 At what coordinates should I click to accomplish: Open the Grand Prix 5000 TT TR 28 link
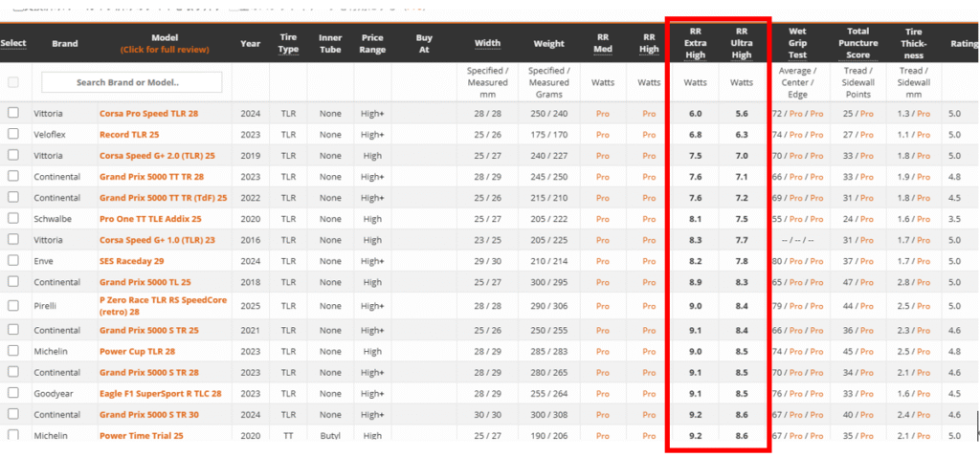coord(151,177)
